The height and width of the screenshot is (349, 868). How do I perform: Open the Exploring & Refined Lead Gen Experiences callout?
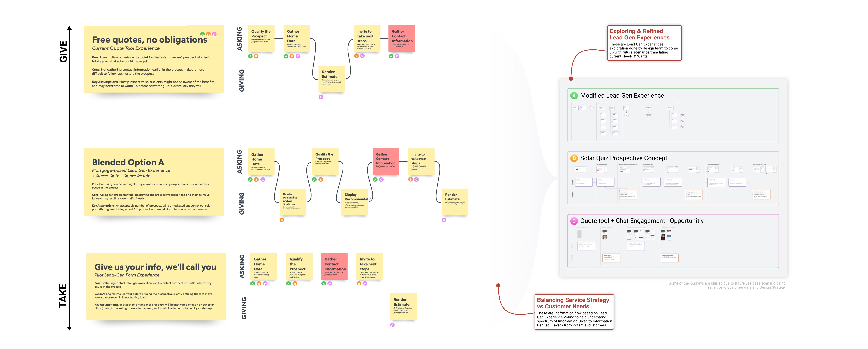[x=644, y=43]
